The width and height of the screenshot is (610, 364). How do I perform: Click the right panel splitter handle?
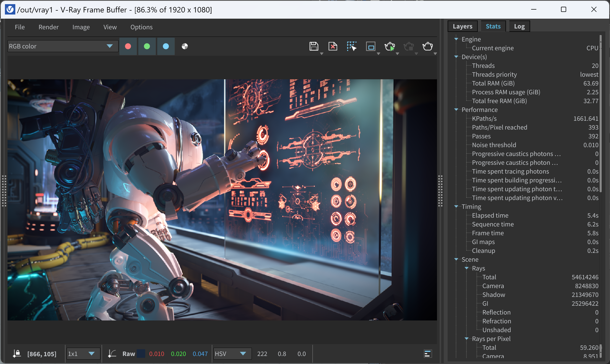(x=440, y=191)
